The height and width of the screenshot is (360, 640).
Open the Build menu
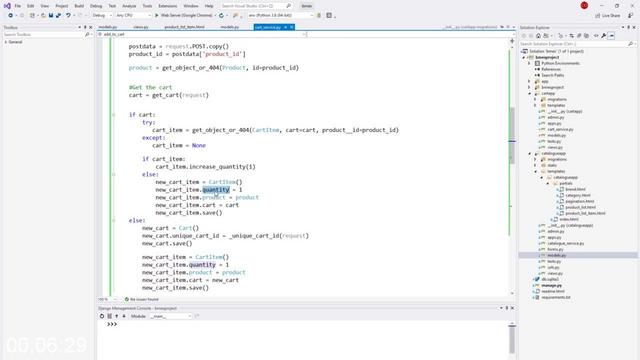(x=79, y=6)
